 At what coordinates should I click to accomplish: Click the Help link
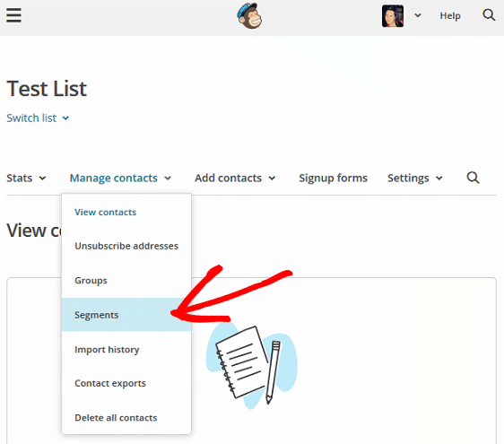[x=450, y=15]
